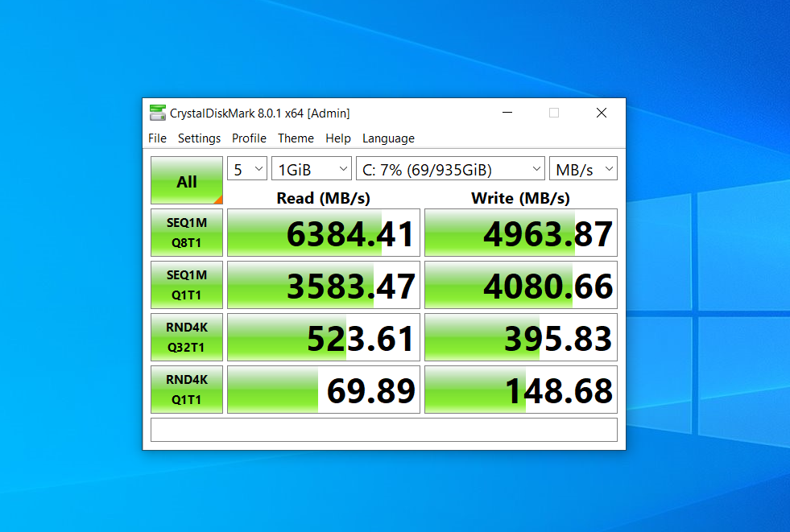This screenshot has width=790, height=532.
Task: Click the SEQ1M Q8T1 write result 4963.87
Action: pos(521,233)
